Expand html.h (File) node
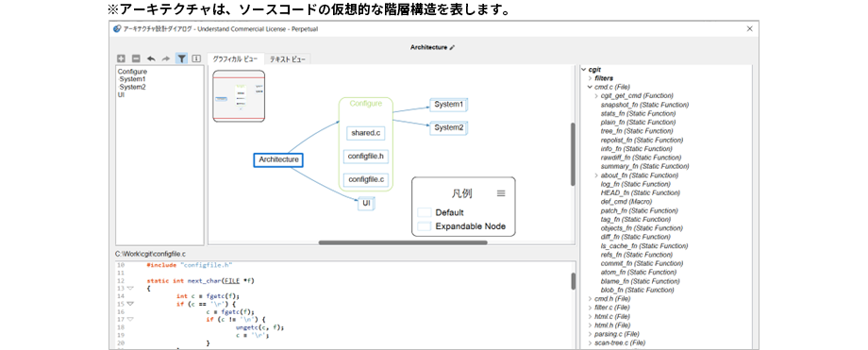Image resolution: width=868 pixels, height=350 pixels. 590,325
